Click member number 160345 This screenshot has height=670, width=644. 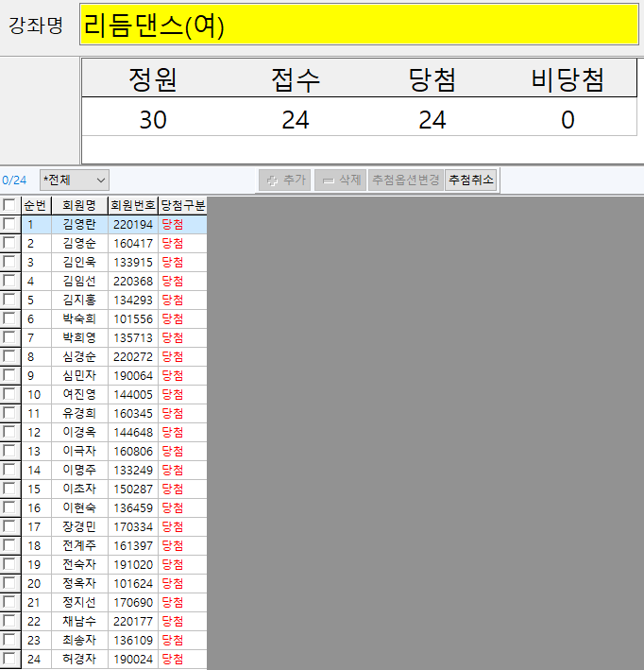133,413
